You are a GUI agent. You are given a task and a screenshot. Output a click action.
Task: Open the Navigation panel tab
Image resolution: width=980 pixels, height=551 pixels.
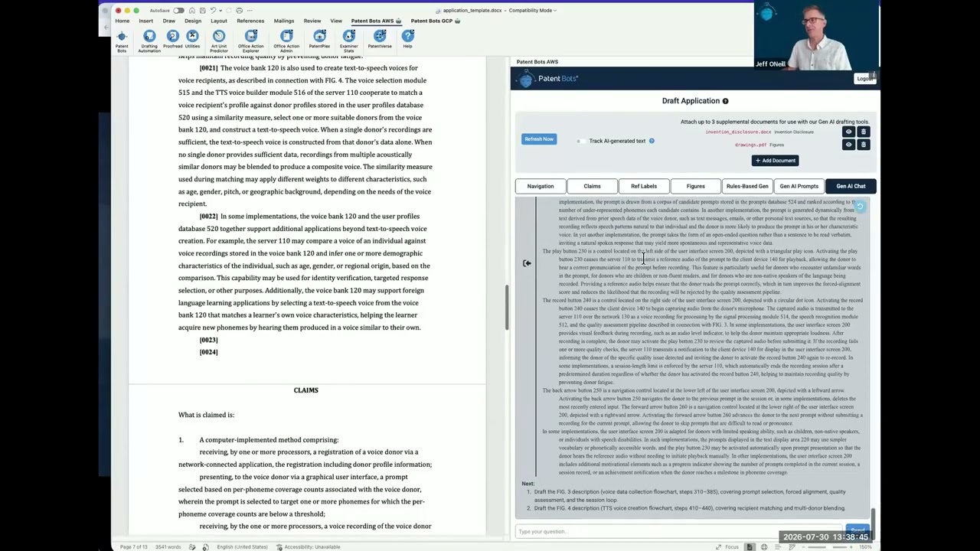coord(541,186)
